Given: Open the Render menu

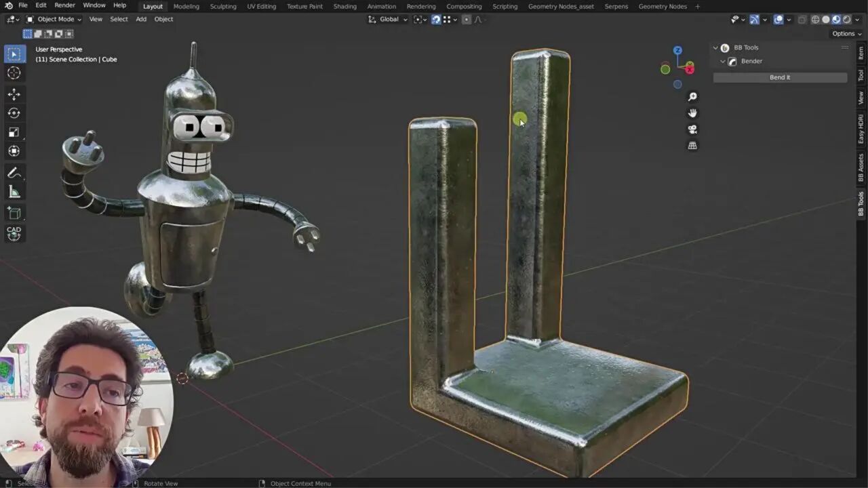Looking at the screenshot, I should point(64,5).
